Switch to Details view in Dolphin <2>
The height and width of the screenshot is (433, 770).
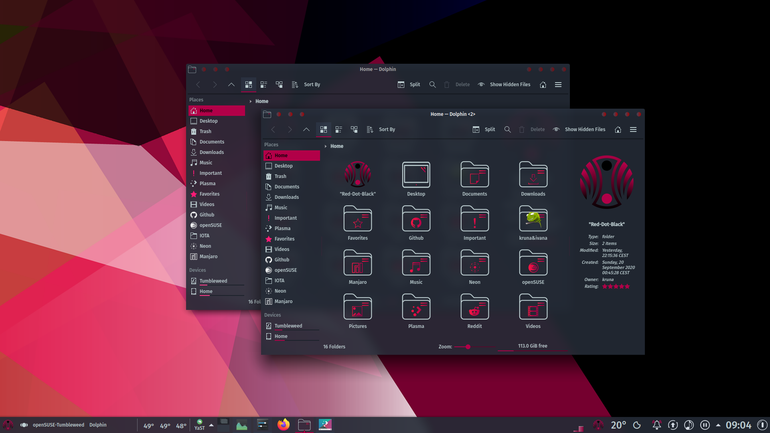click(354, 130)
